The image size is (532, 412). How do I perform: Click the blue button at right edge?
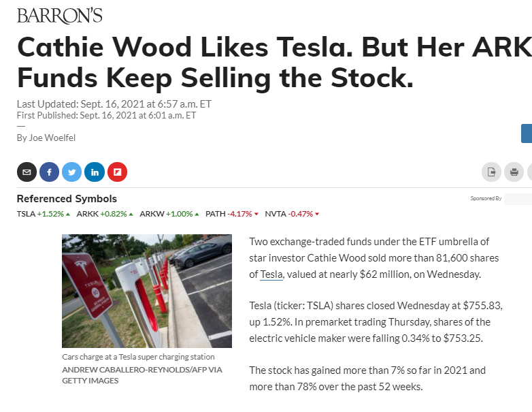[x=527, y=133]
